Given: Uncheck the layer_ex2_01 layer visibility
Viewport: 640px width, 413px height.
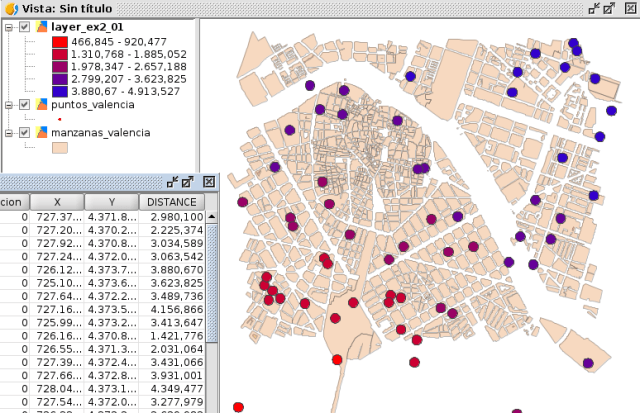Looking at the screenshot, I should [x=25, y=27].
